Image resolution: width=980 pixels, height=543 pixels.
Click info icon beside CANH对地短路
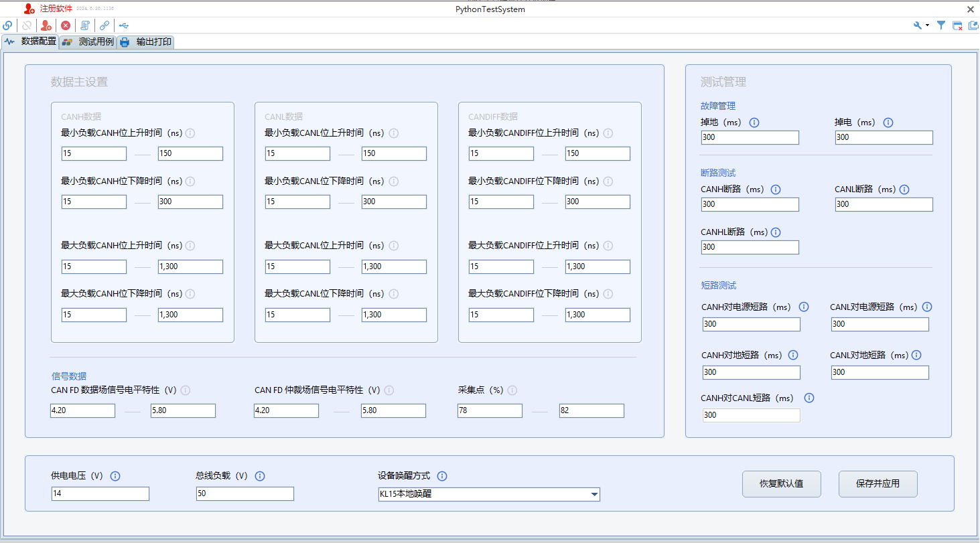pyautogui.click(x=793, y=355)
